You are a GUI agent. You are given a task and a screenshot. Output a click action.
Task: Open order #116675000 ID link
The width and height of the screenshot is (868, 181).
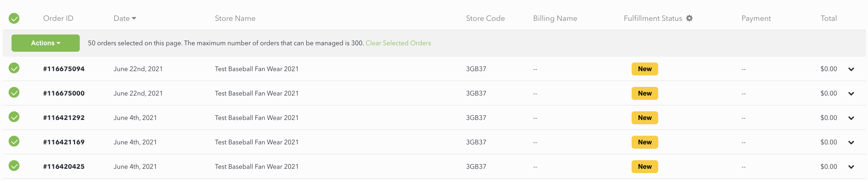coord(64,93)
